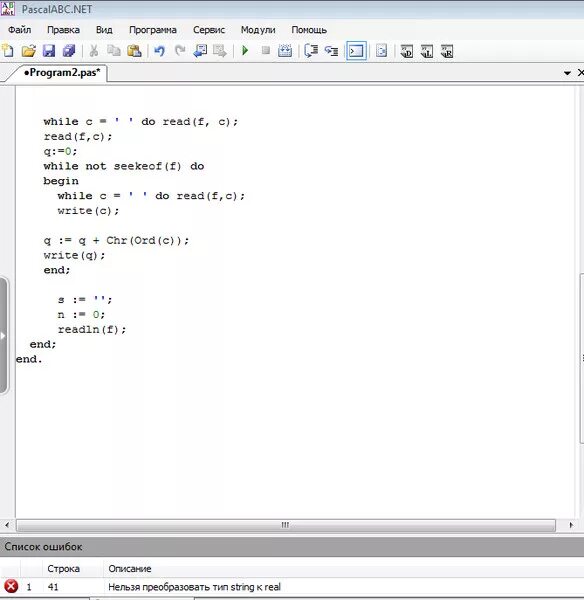
Task: Select the Program2.pas tab
Action: (61, 72)
